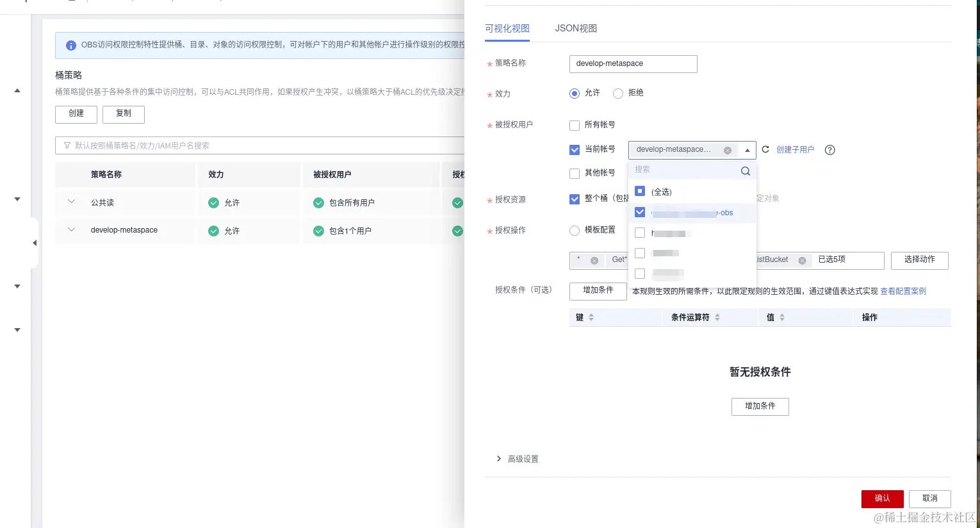Switch to JSON视图 tab
The image size is (980, 528).
point(576,29)
